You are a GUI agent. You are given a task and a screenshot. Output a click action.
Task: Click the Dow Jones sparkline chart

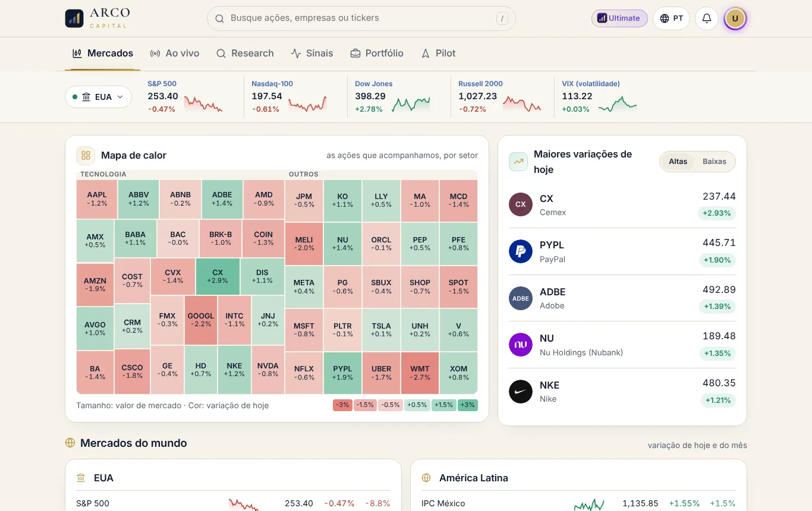(411, 103)
